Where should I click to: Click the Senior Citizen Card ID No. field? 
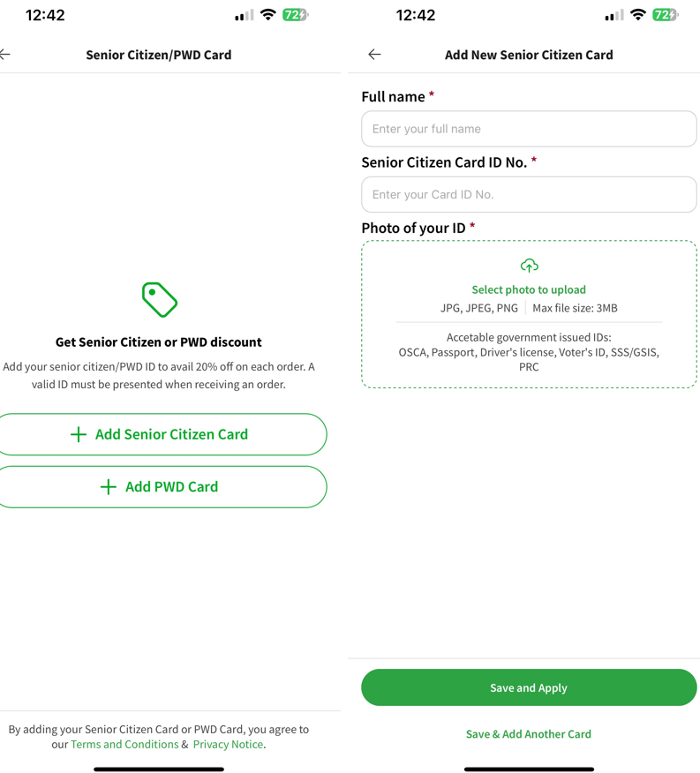click(x=529, y=194)
